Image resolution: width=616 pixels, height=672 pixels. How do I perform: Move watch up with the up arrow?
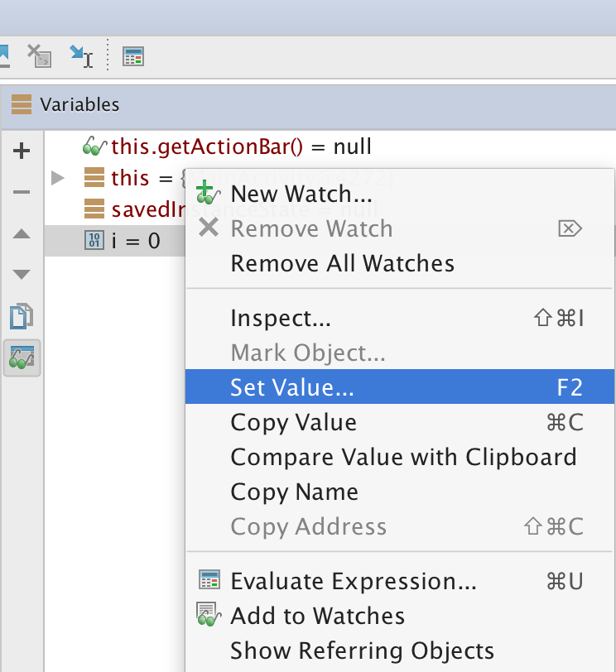(22, 234)
